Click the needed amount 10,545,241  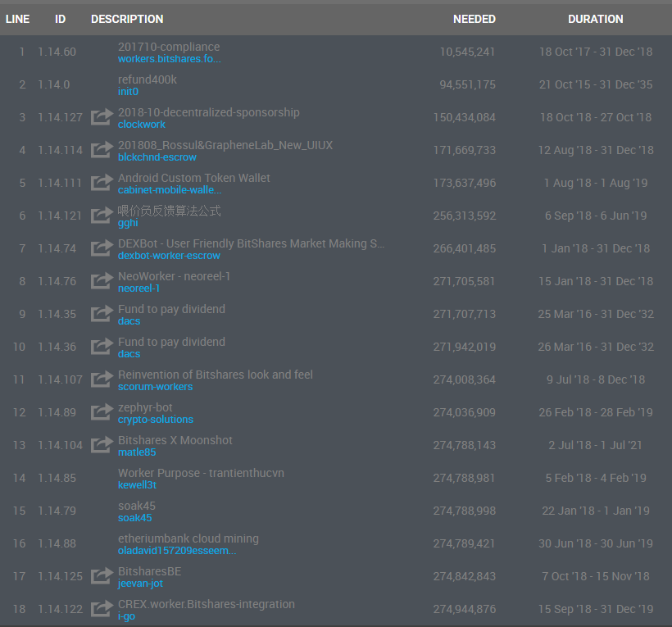(468, 52)
